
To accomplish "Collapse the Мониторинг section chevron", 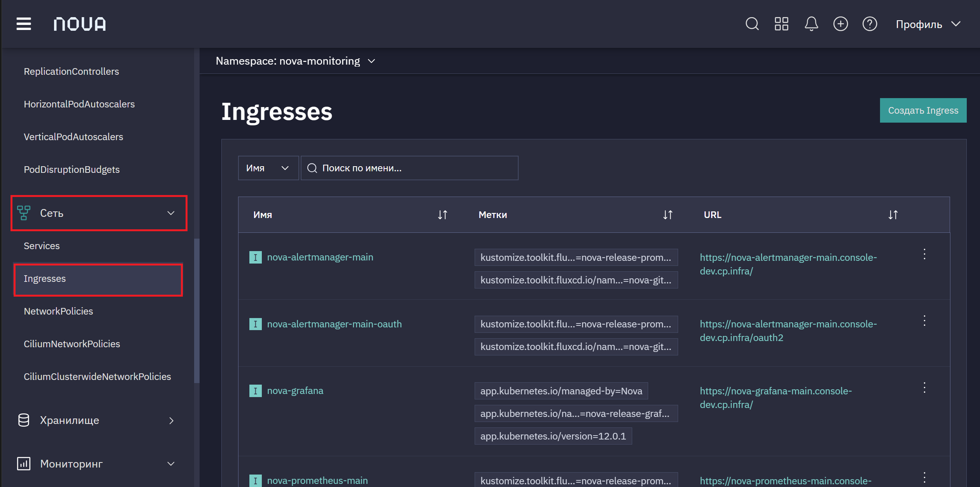I will click(x=171, y=464).
